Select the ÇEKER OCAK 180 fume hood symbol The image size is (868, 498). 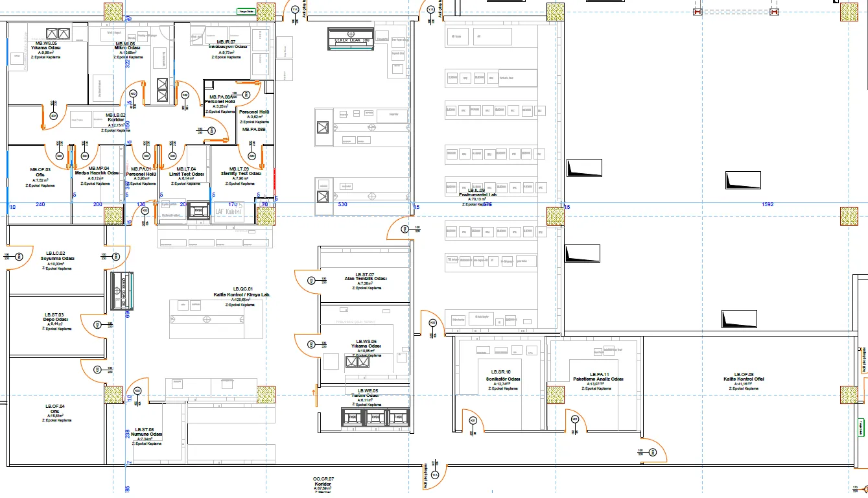tap(351, 40)
